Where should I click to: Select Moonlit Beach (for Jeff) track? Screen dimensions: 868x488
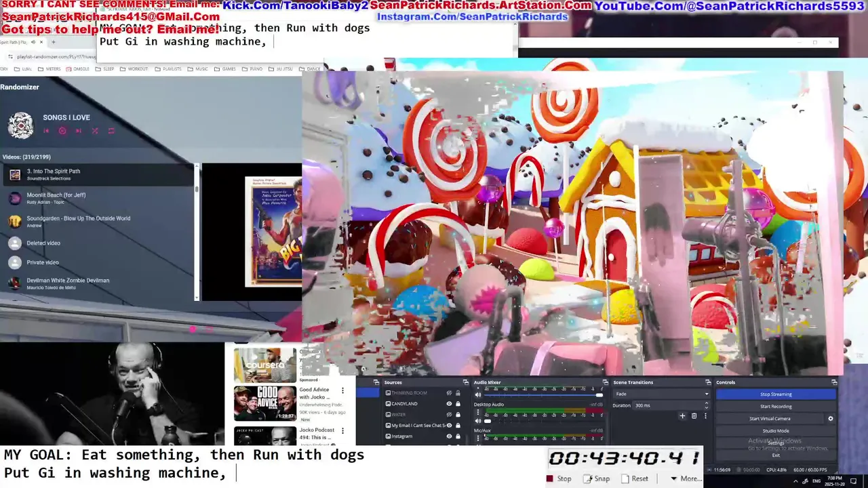[97, 198]
